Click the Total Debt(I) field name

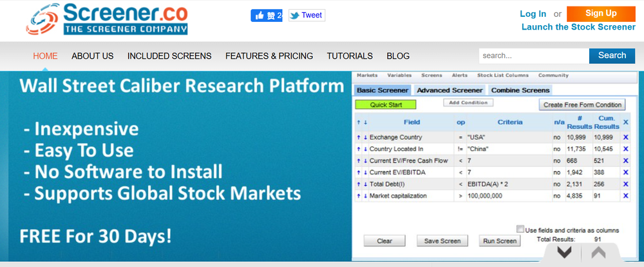[x=387, y=184]
